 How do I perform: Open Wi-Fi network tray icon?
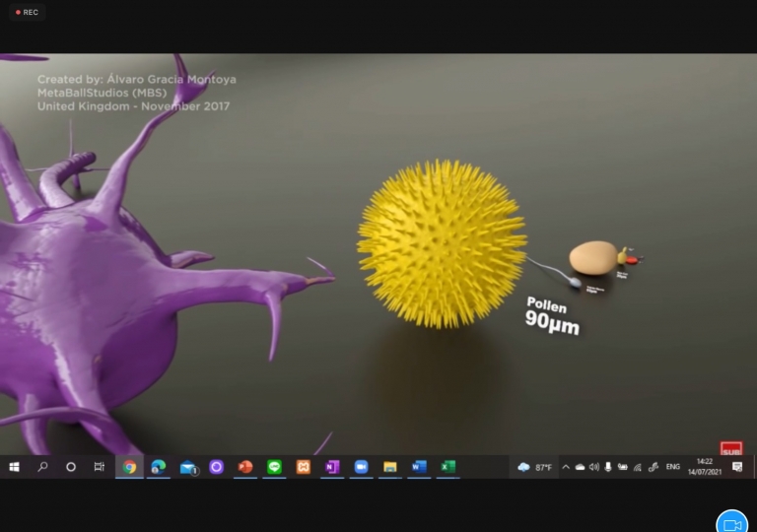pos(638,467)
